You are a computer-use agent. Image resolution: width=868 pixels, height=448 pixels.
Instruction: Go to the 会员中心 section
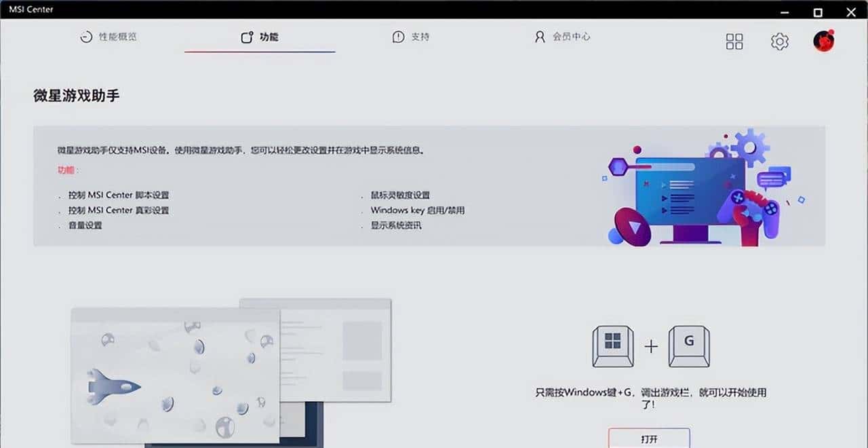tap(563, 37)
